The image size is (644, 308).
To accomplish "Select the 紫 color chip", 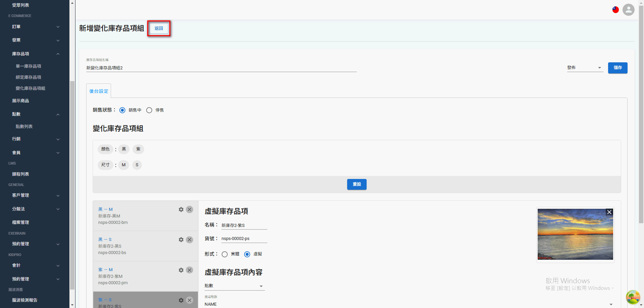I will [138, 149].
